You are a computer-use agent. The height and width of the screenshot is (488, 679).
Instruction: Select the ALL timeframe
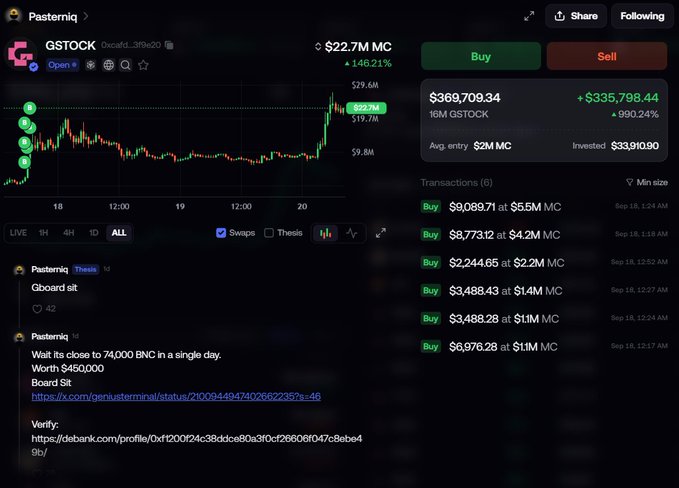(119, 233)
